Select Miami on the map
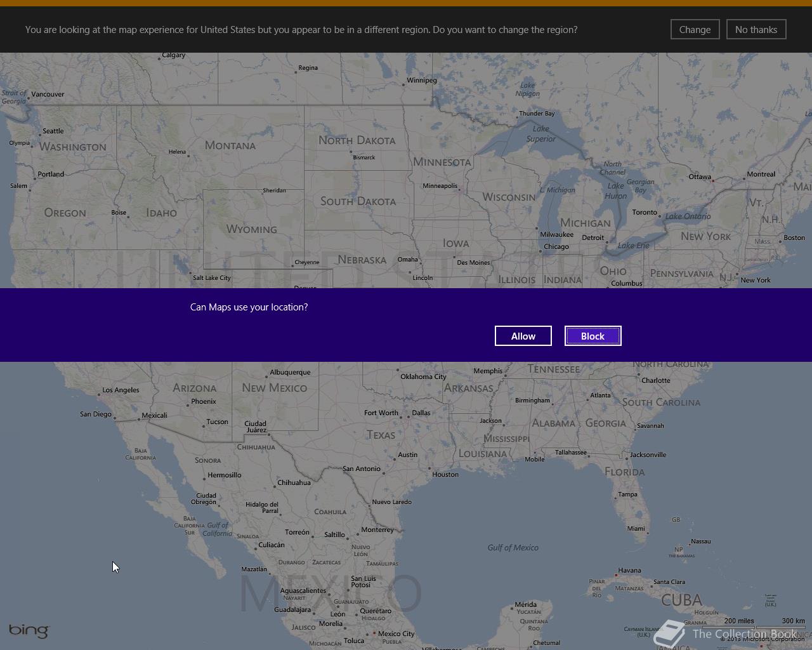The width and height of the screenshot is (812, 650). click(x=636, y=528)
